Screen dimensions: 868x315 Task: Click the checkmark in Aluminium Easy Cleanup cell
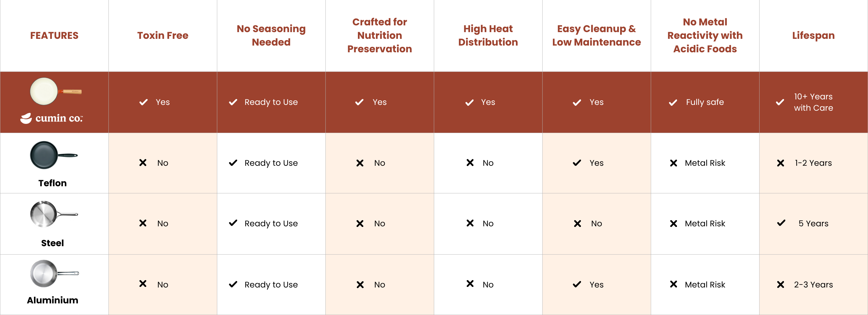click(577, 284)
